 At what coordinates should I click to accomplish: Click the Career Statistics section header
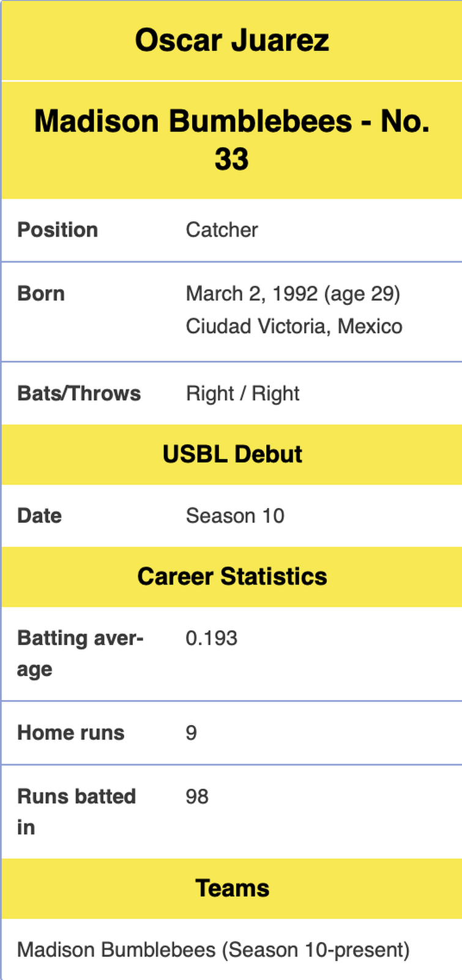point(232,577)
